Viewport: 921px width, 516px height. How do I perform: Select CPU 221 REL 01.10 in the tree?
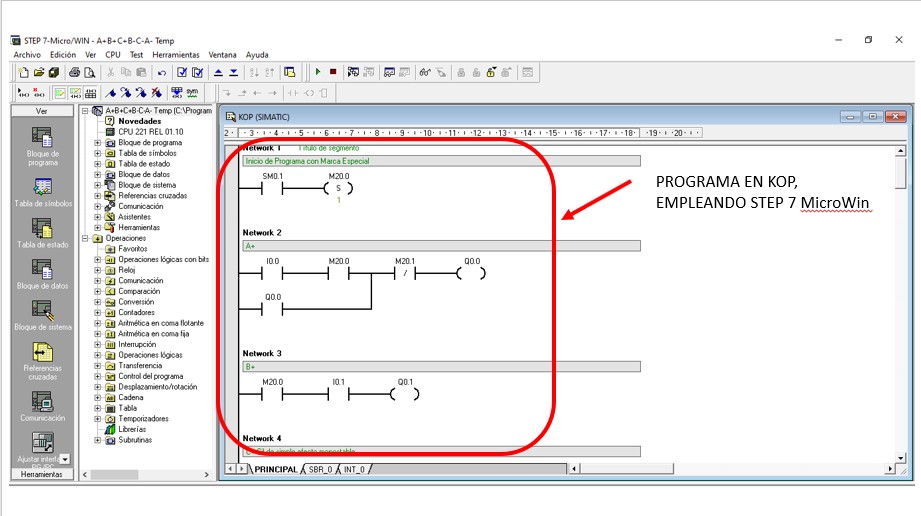point(149,131)
